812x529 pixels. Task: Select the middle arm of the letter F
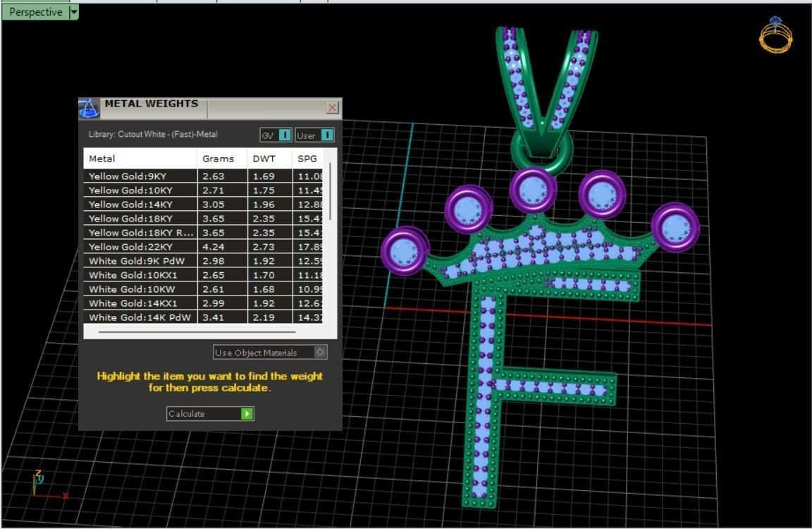click(555, 387)
